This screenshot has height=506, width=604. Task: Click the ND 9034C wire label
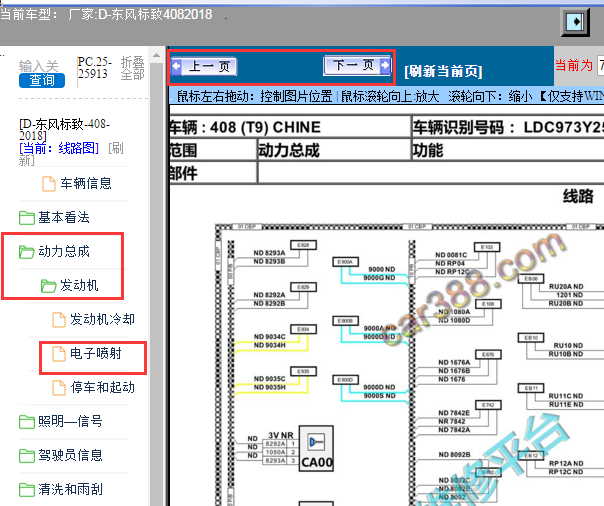coord(269,337)
